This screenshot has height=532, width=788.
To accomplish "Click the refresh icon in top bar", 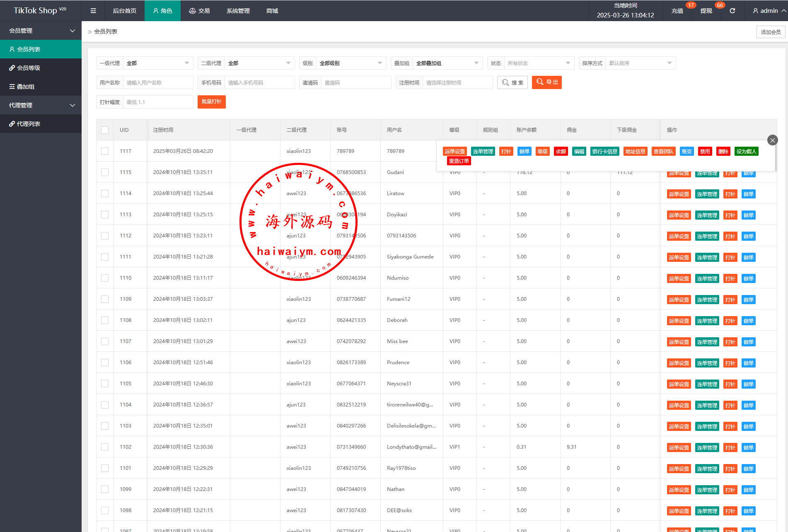I will click(x=732, y=11).
